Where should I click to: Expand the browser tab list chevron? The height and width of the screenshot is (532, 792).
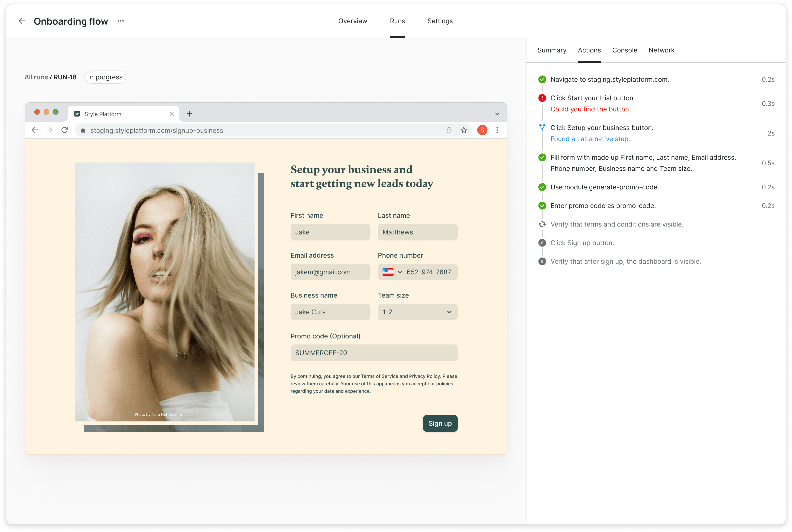pos(497,114)
